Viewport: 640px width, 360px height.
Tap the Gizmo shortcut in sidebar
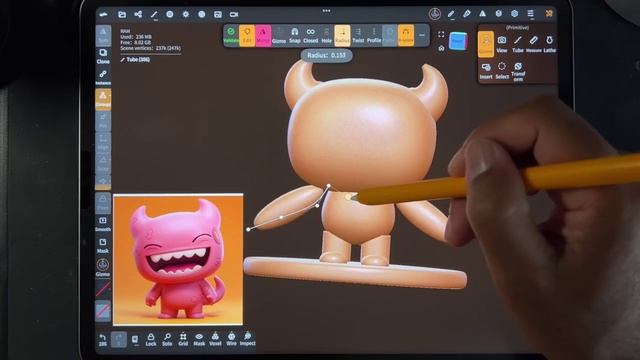click(103, 268)
